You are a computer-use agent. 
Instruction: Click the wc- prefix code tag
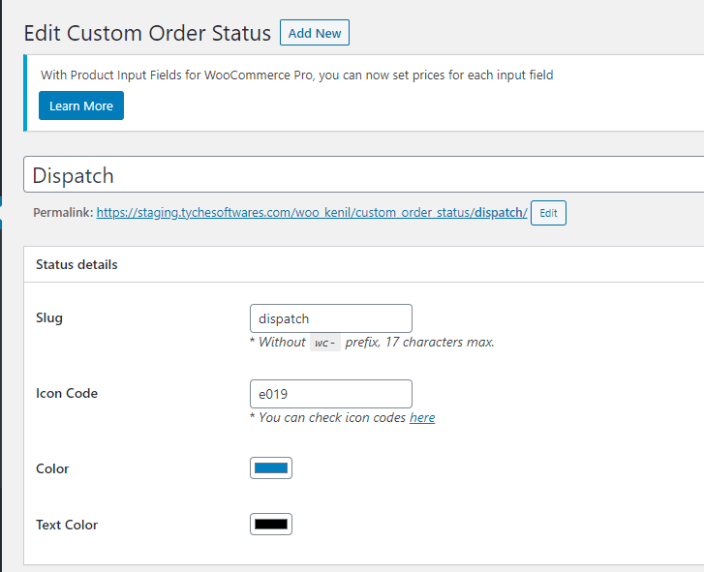pos(323,343)
